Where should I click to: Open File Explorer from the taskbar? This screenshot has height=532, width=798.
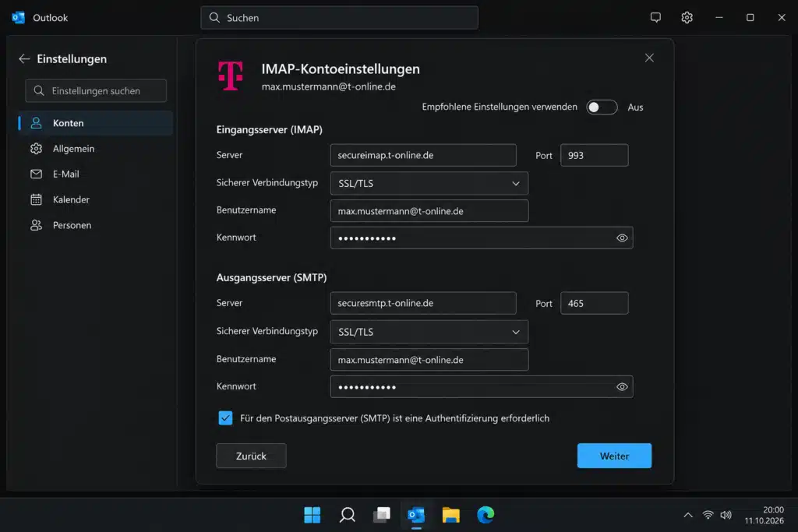point(451,515)
